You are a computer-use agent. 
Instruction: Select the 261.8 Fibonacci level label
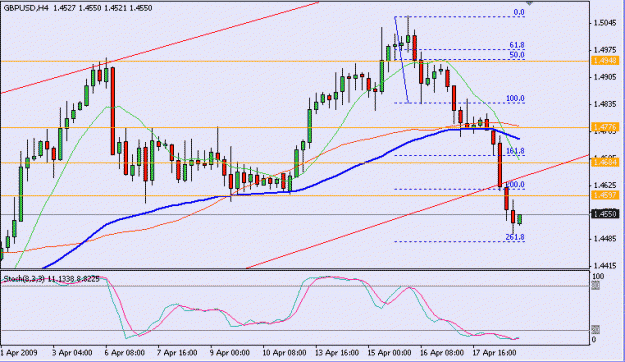point(515,237)
